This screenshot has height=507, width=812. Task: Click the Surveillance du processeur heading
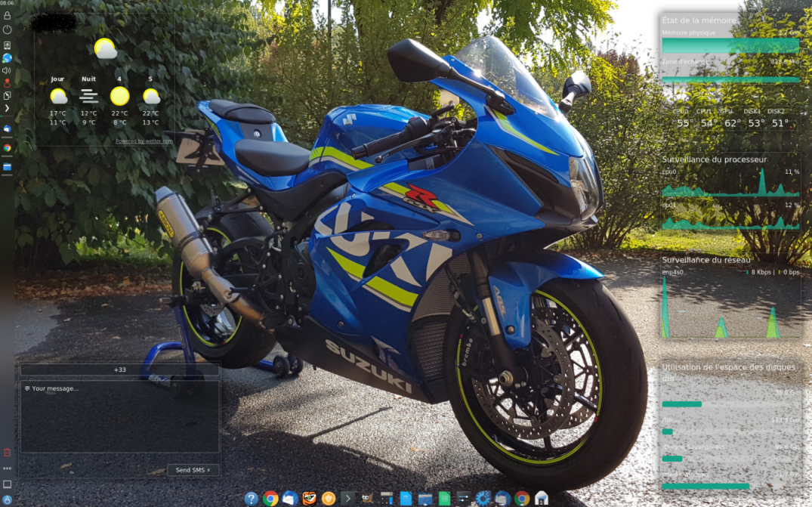tap(714, 159)
